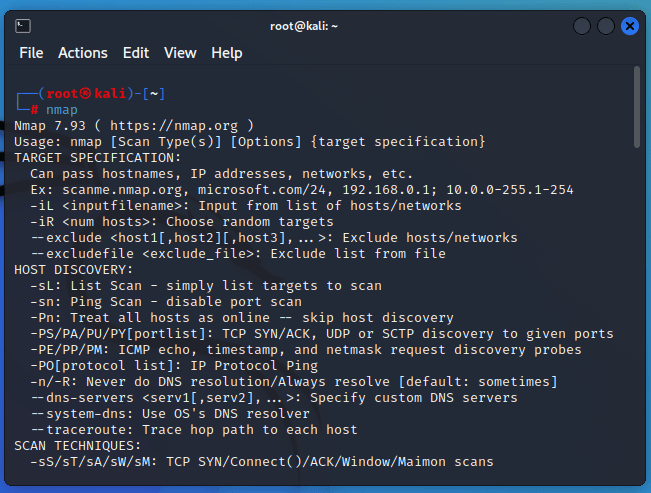The width and height of the screenshot is (651, 493).
Task: Open the Help menu
Action: [x=227, y=53]
